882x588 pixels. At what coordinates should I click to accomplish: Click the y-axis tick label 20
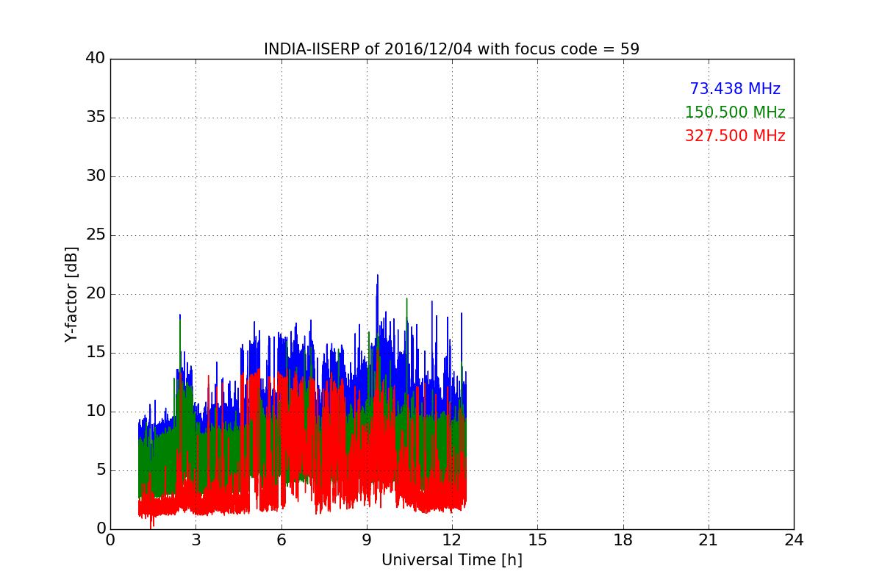tap(96, 294)
